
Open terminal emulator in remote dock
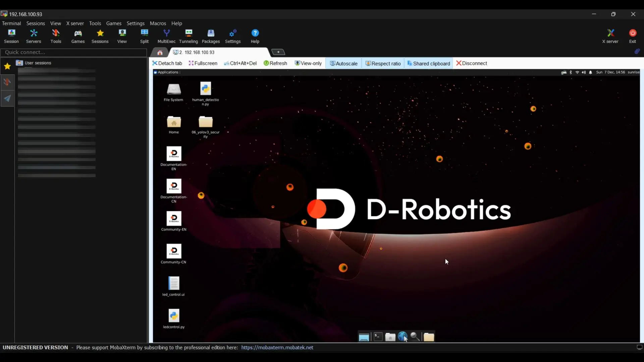(378, 337)
